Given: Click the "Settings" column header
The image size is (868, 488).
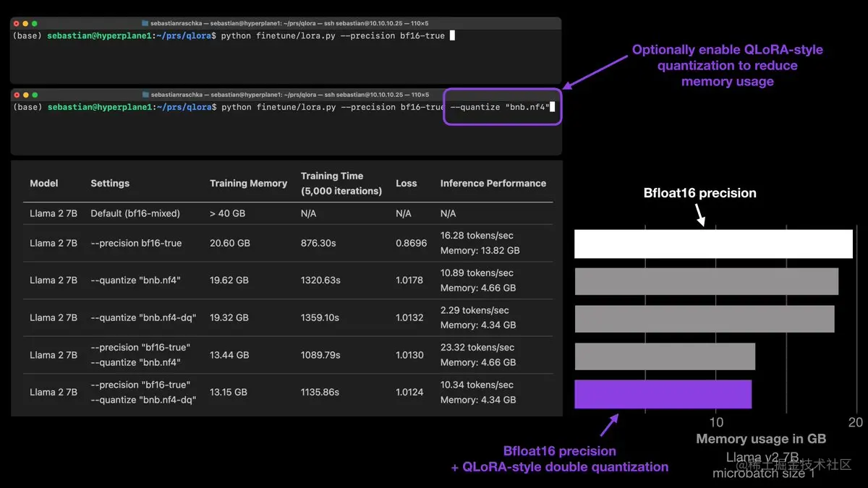Looking at the screenshot, I should [x=110, y=184].
